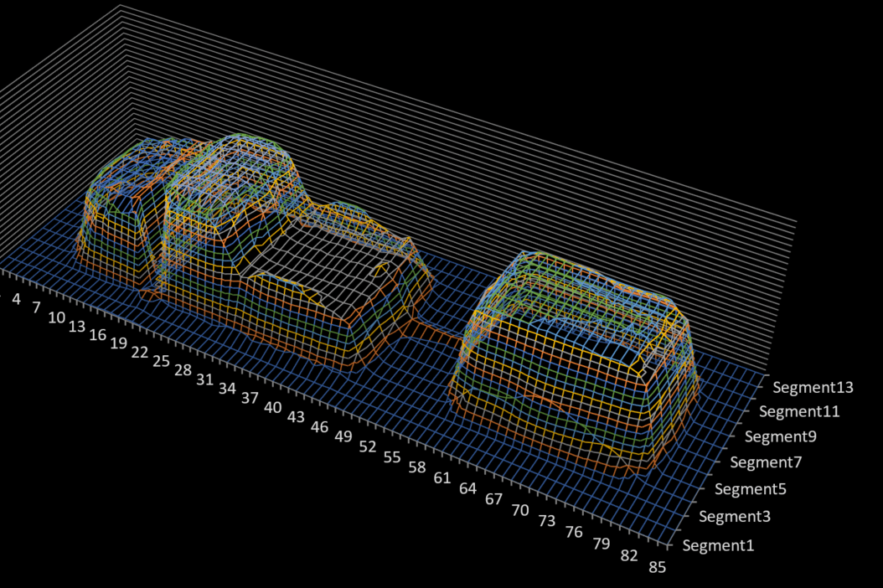Select the "Segment9" depth axis label
Viewport: 883px width, 588px height.
[781, 436]
